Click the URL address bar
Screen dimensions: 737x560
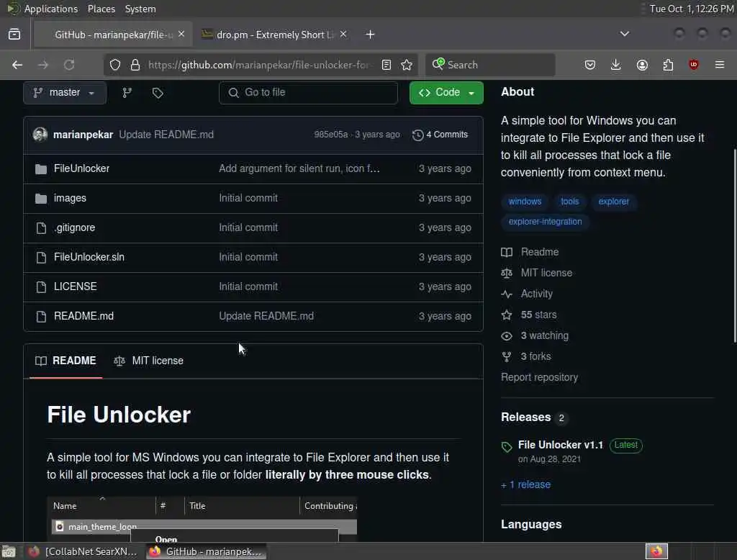pos(258,65)
